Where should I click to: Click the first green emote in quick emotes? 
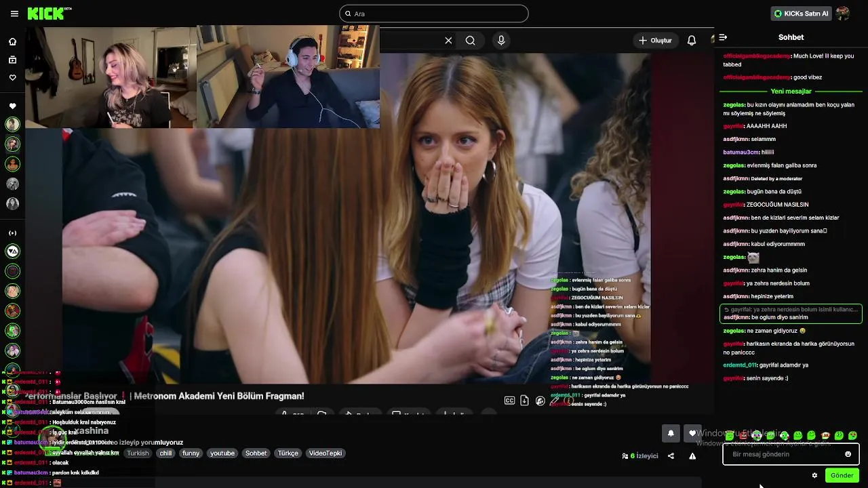[x=730, y=435]
